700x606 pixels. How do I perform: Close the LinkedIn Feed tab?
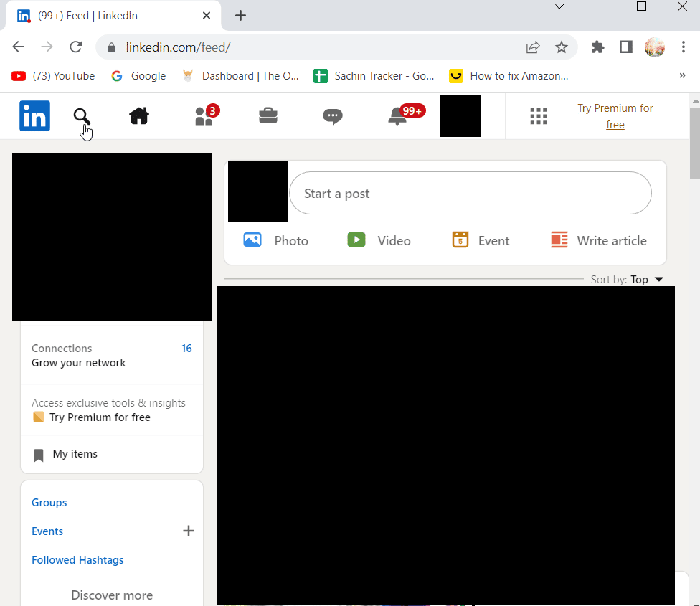point(207,16)
